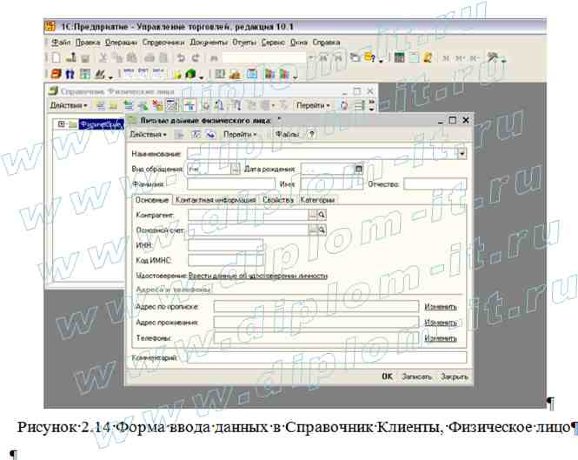The height and width of the screenshot is (460, 578).
Task: Click the New document icon in main toolbar
Action: 56,58
